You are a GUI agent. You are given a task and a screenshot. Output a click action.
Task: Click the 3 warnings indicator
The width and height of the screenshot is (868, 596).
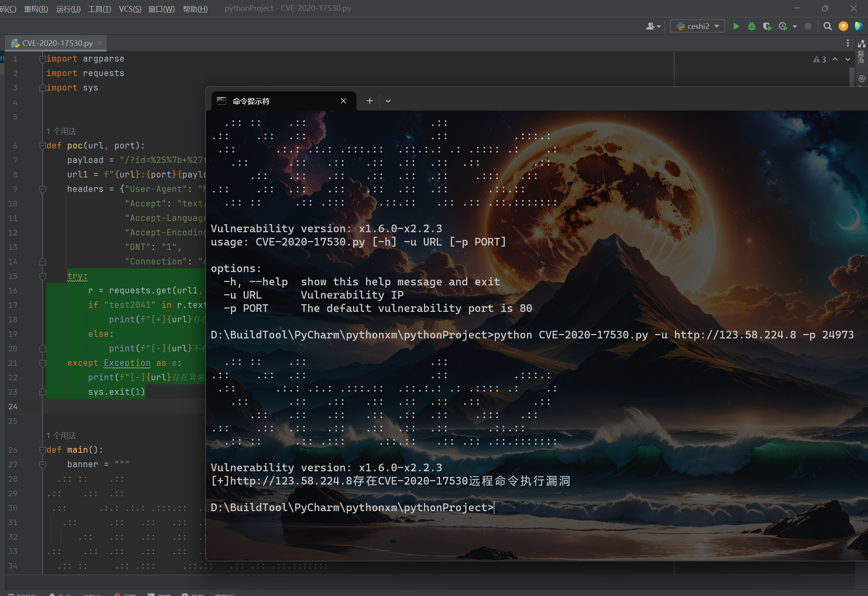[x=820, y=59]
